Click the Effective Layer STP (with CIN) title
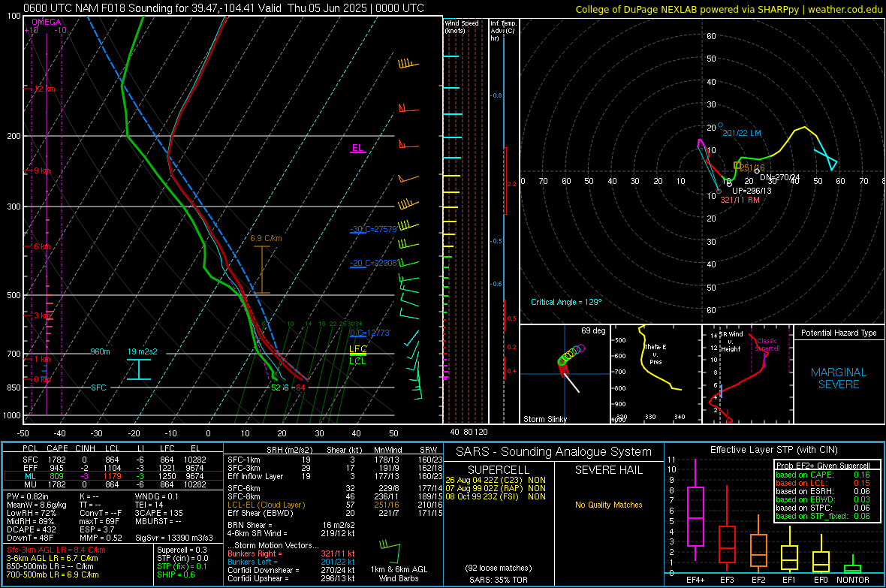 [774, 450]
